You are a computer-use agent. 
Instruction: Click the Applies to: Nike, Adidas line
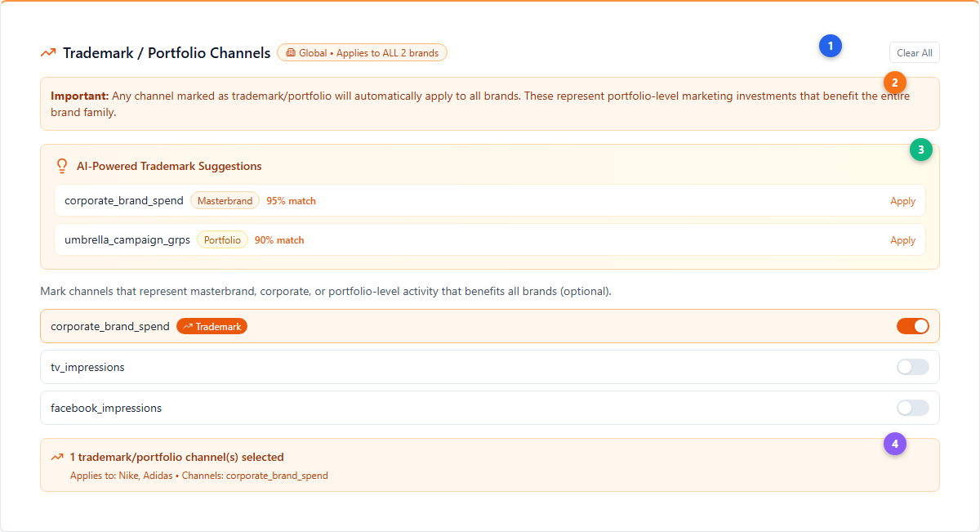199,476
